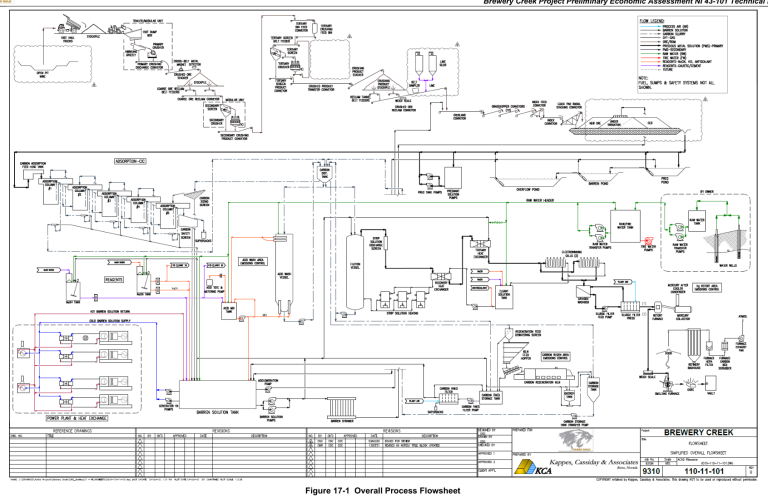Click the 'BREWERY CREEK' project title

pyautogui.click(x=698, y=432)
